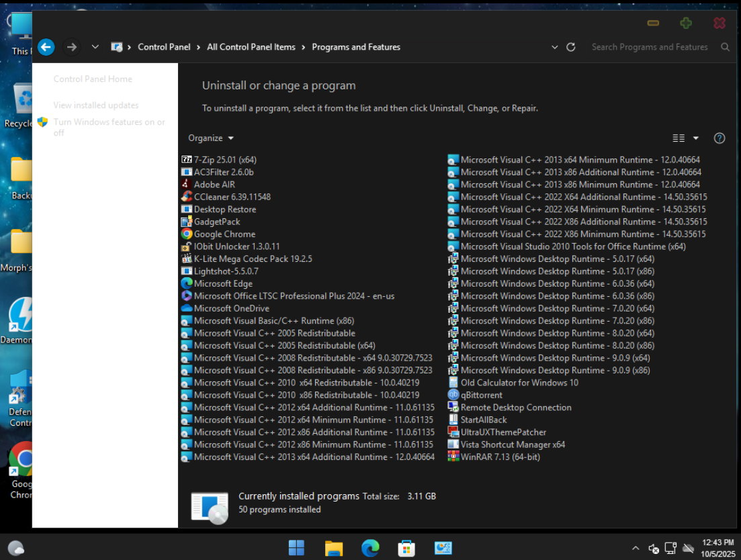Expand the address bar history dropdown
Screen dimensions: 741x560
(554, 47)
